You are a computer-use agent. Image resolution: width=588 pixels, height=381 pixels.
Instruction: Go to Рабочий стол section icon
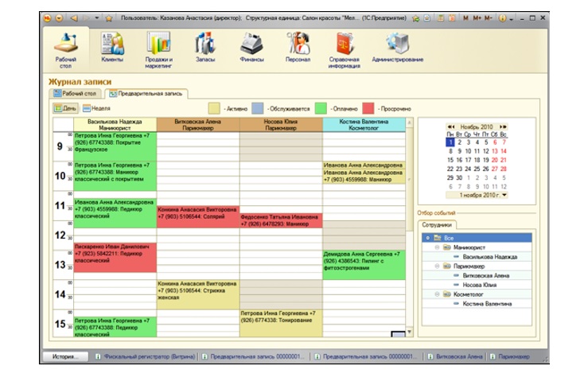66,47
